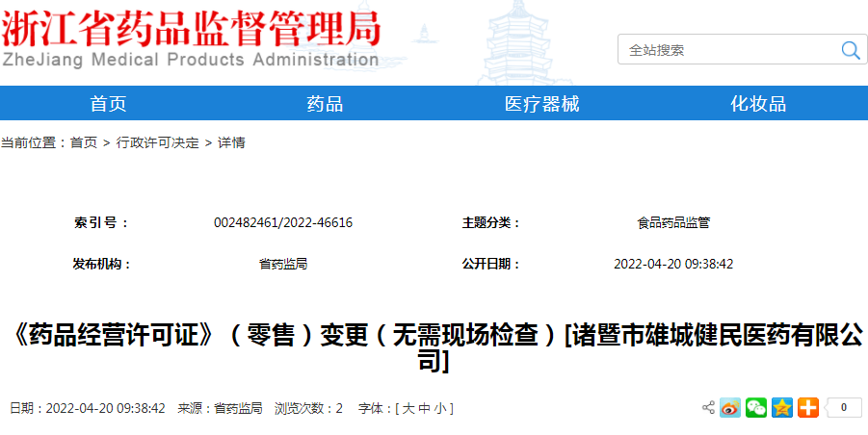Set font size to 大
Screen dimensions: 868x435
[x=408, y=408]
